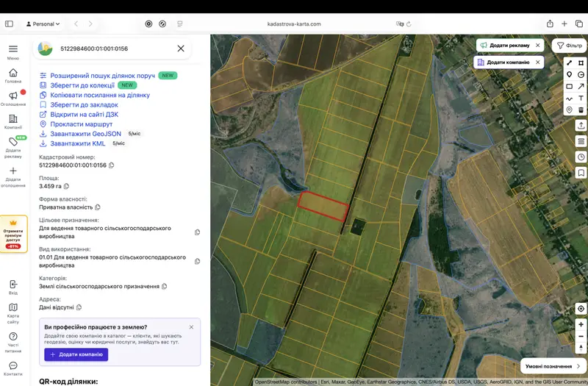The height and width of the screenshot is (386, 588).
Task: Expand Умовні позначення legend panel
Action: tap(553, 366)
